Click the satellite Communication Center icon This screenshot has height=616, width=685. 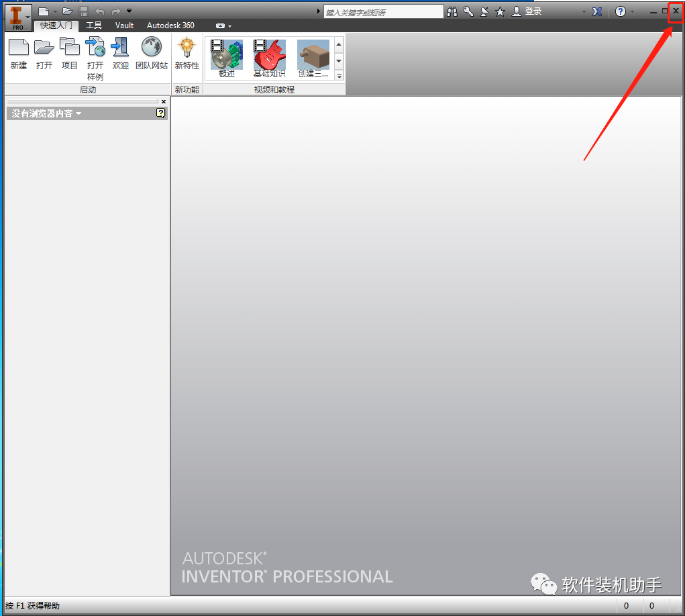point(484,12)
